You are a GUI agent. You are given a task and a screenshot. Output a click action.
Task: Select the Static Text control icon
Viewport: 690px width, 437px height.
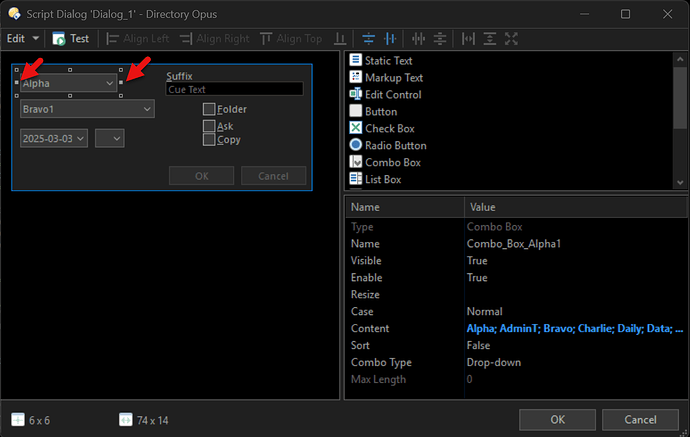click(355, 61)
